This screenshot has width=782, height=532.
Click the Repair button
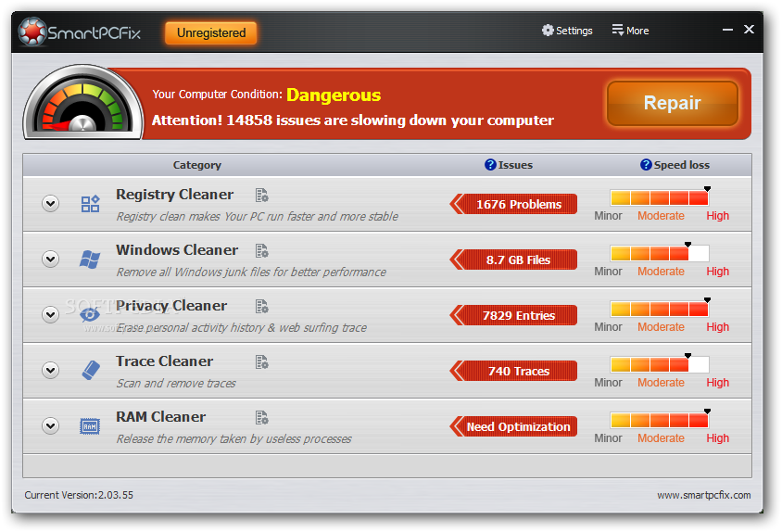click(672, 103)
